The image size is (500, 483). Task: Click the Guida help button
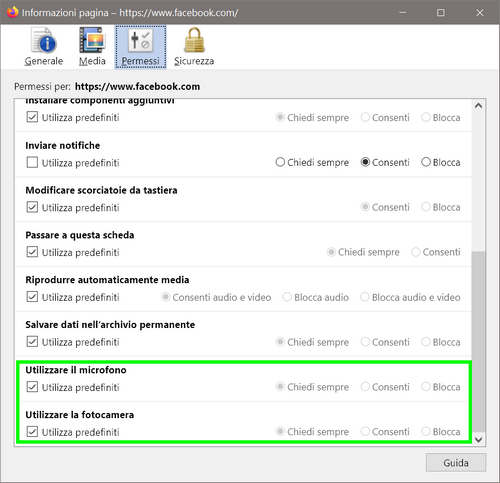tap(456, 462)
